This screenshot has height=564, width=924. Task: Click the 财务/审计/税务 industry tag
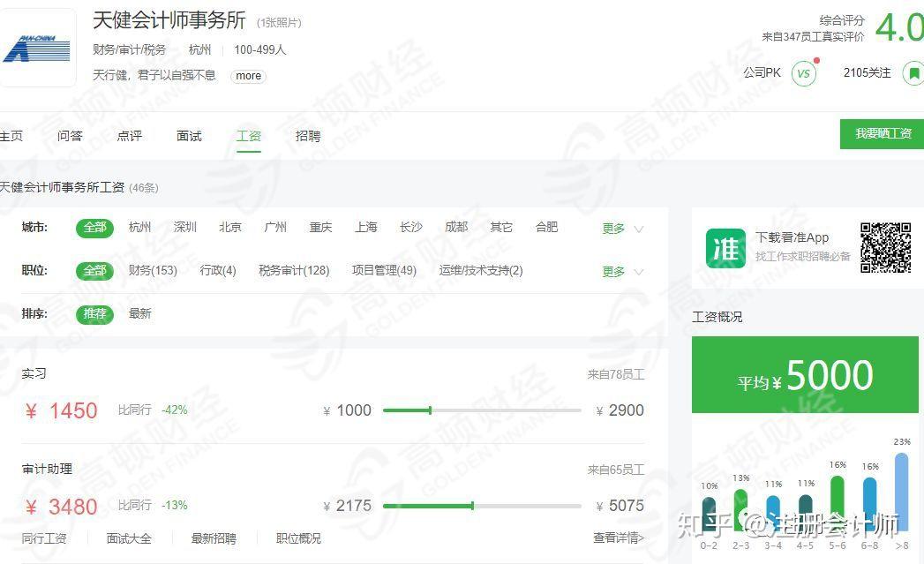pyautogui.click(x=129, y=50)
